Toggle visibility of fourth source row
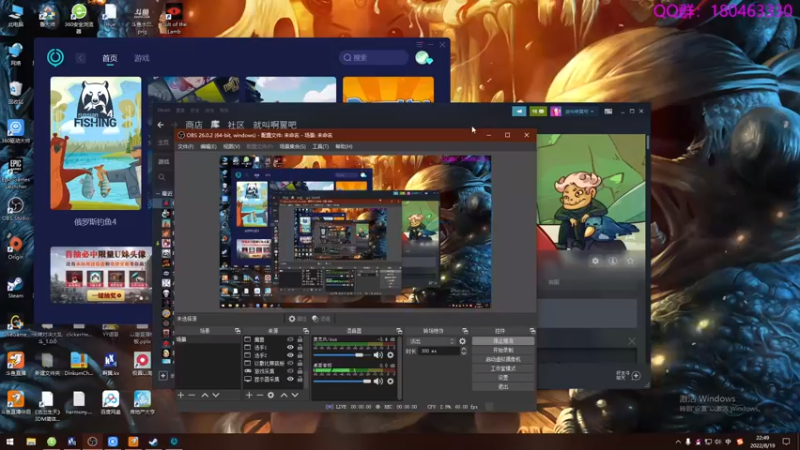Screen dimensions: 800x450 click(x=290, y=363)
